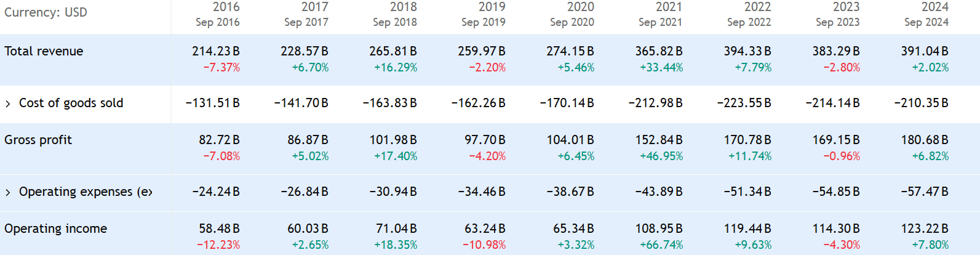Click the 2021 gross profit value 152.84 B
The image size is (980, 255).
659,140
